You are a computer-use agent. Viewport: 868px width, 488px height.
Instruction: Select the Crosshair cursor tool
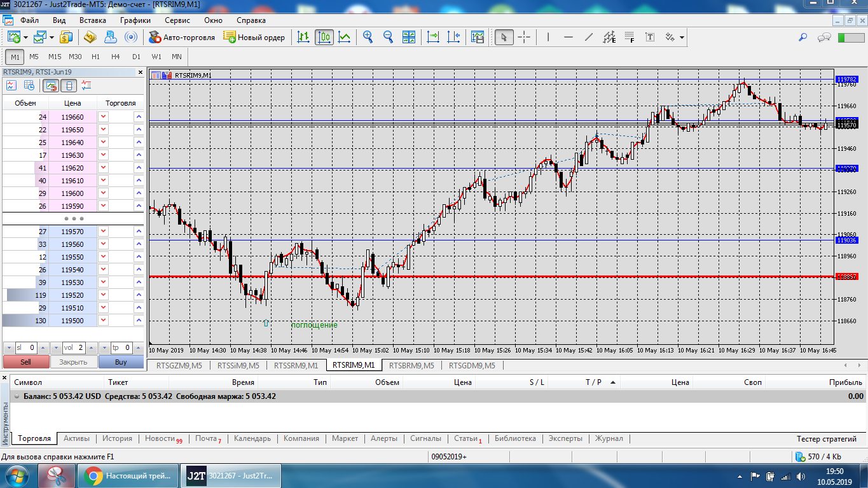(524, 37)
